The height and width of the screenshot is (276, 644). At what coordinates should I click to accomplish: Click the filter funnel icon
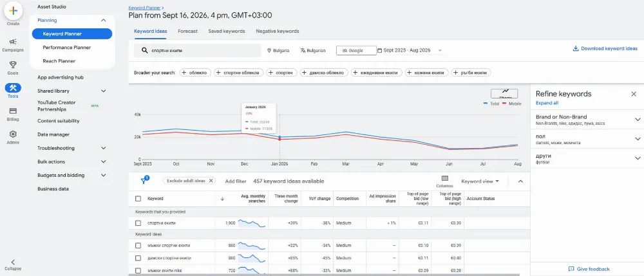point(144,181)
